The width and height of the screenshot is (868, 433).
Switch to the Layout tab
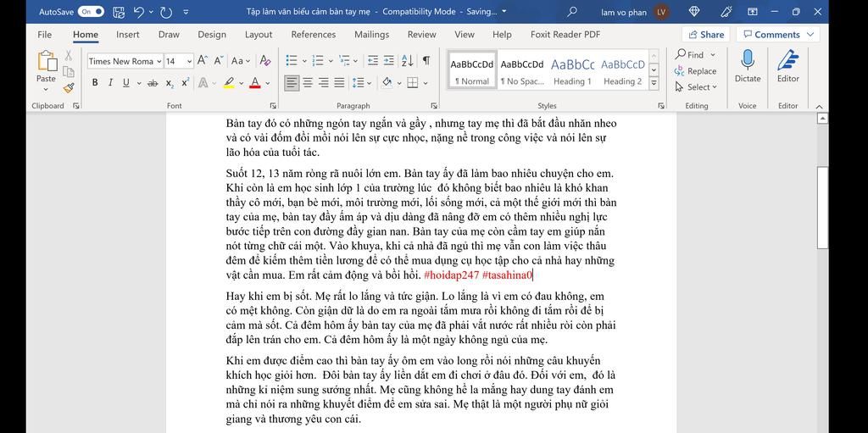tap(259, 35)
